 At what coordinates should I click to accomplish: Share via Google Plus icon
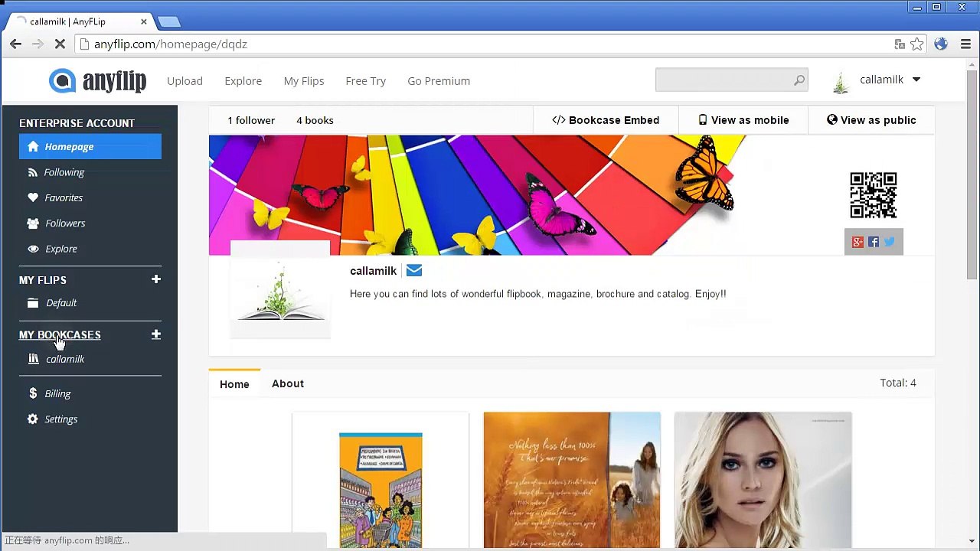(x=857, y=242)
